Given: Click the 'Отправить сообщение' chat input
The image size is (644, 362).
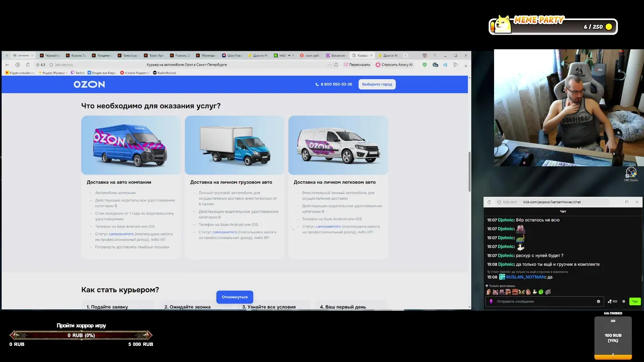Looking at the screenshot, I should point(543,301).
